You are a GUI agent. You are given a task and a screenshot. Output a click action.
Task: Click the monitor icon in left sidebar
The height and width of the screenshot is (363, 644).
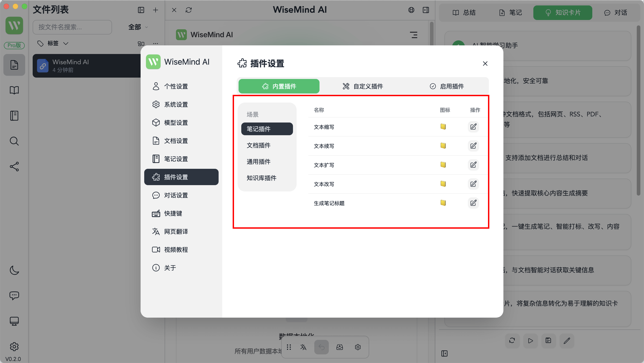14,321
